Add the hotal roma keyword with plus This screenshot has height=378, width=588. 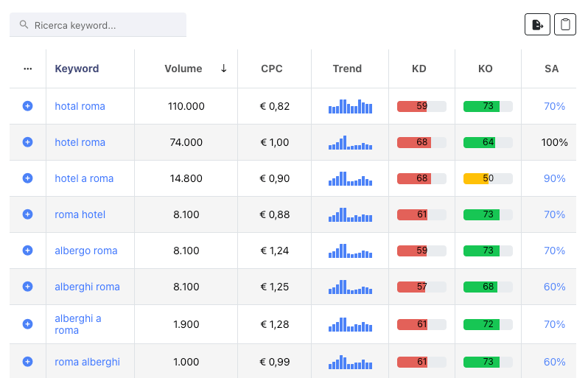[x=27, y=106]
